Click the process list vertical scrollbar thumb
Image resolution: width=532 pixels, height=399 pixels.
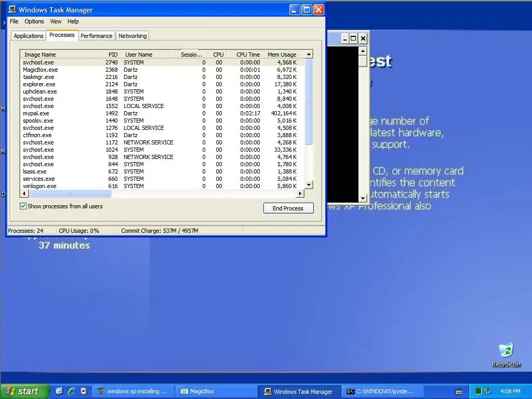coord(309,102)
